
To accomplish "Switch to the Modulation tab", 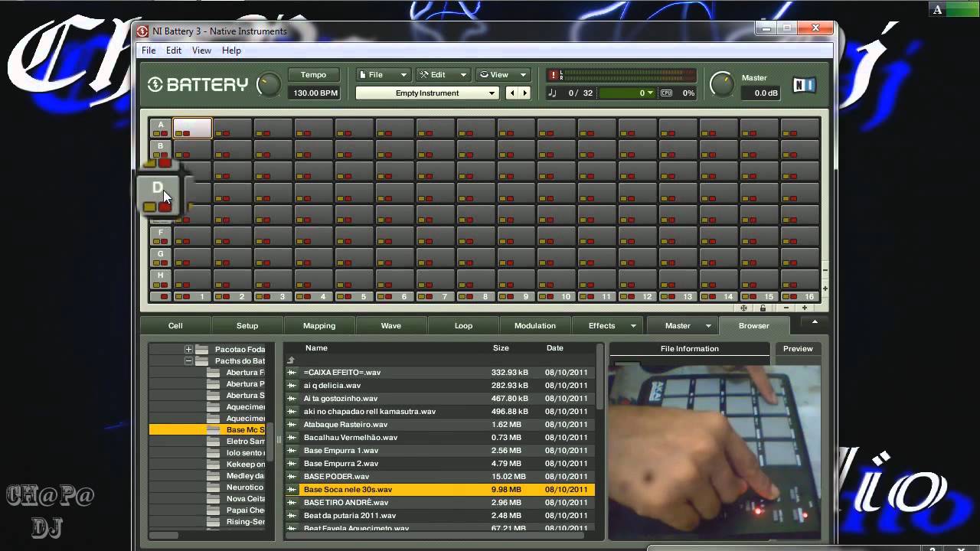I will [x=535, y=326].
